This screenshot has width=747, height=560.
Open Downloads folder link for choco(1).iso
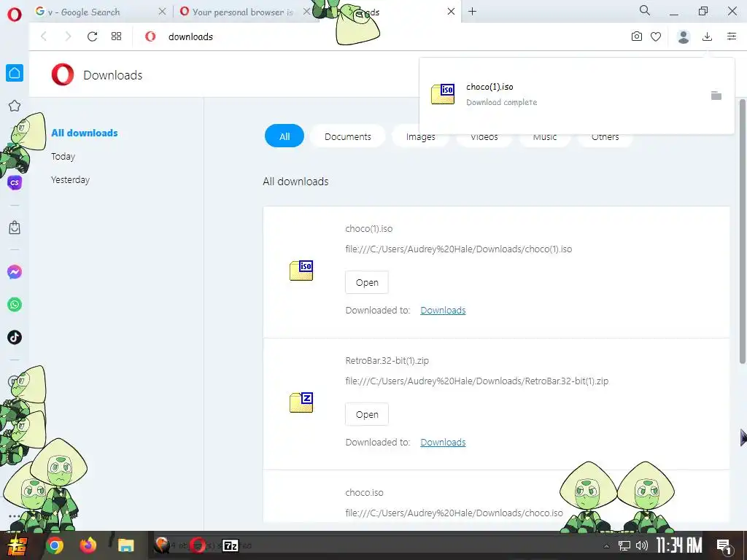[443, 310]
